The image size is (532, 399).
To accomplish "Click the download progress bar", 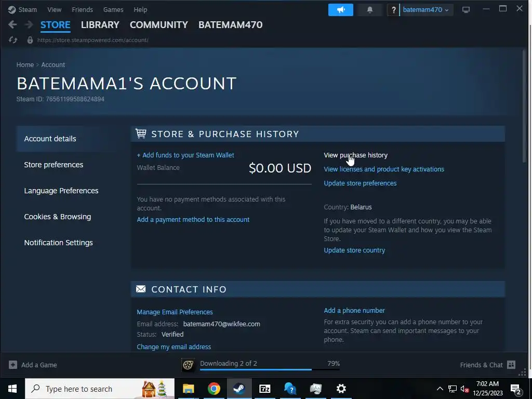I will click(x=270, y=369).
